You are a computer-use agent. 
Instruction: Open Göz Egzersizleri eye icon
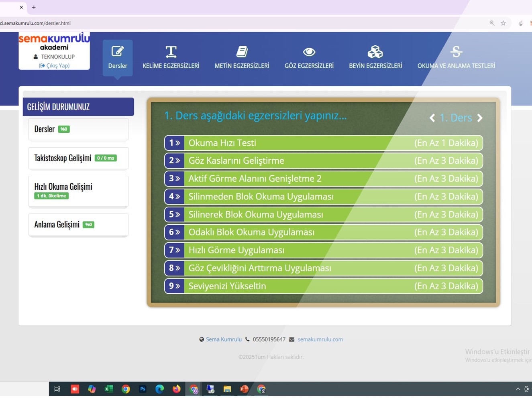(309, 57)
